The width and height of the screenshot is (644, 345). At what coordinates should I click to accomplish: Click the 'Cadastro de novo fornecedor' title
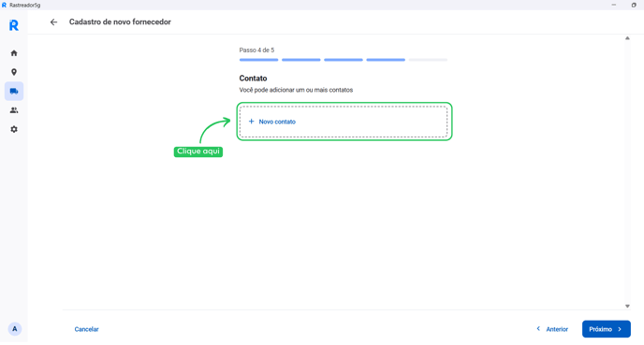pyautogui.click(x=120, y=22)
